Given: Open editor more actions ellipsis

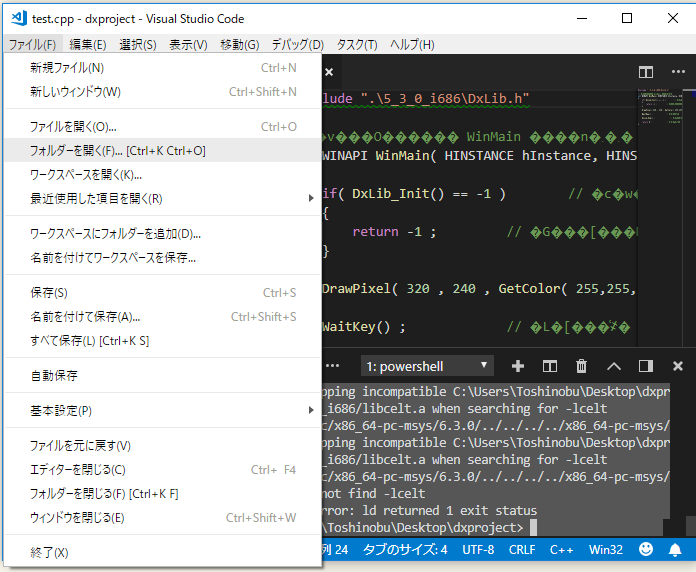Looking at the screenshot, I should click(678, 71).
